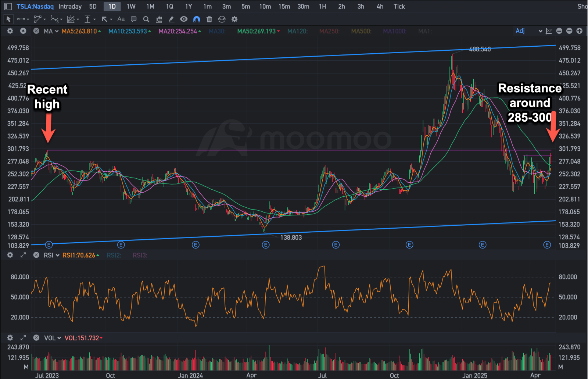588x379 pixels.
Task: Click the MA50:269.193 value label
Action: pos(257,31)
